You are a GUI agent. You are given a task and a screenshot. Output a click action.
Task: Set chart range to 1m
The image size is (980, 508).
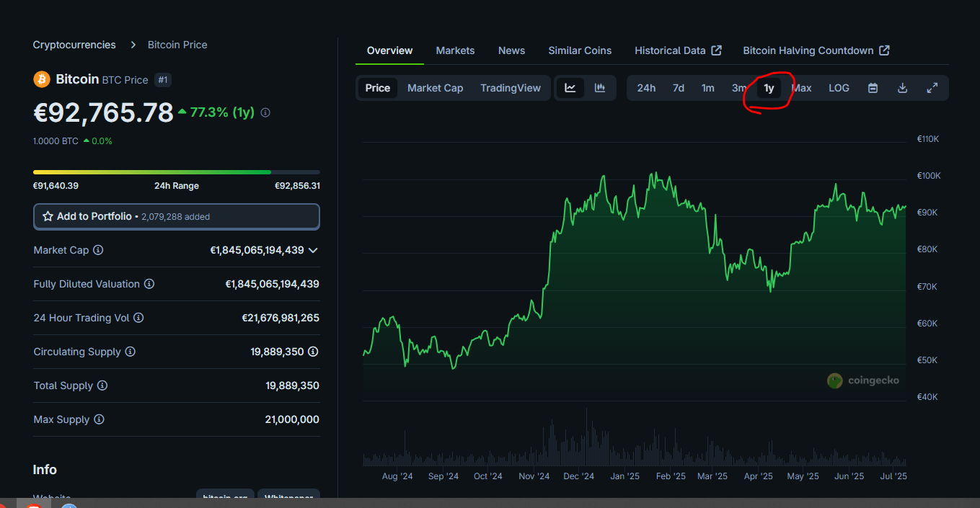708,88
